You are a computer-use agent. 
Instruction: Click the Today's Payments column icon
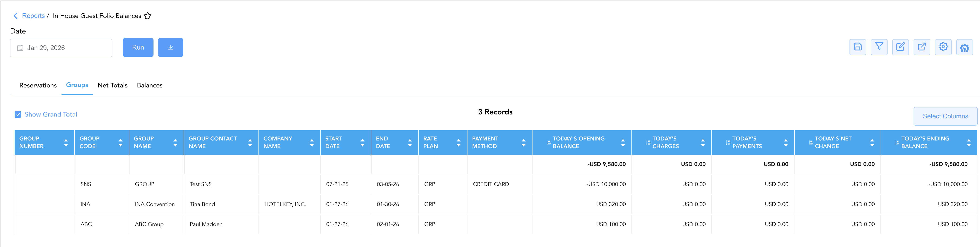click(728, 143)
